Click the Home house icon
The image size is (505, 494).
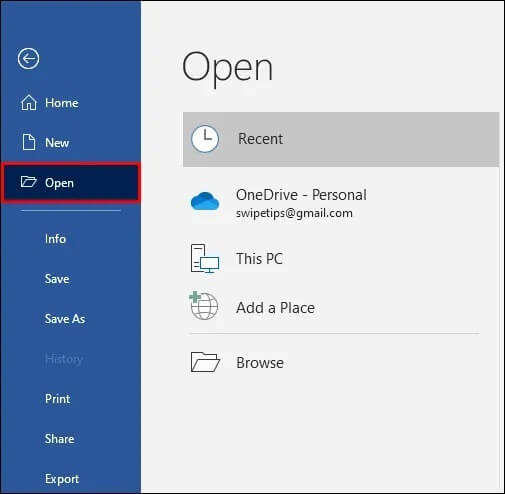(x=29, y=102)
